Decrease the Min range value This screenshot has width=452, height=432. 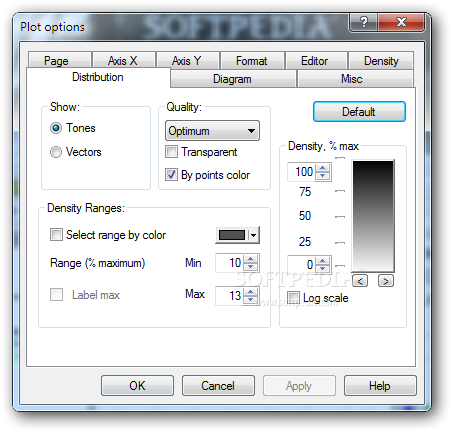pyautogui.click(x=251, y=267)
